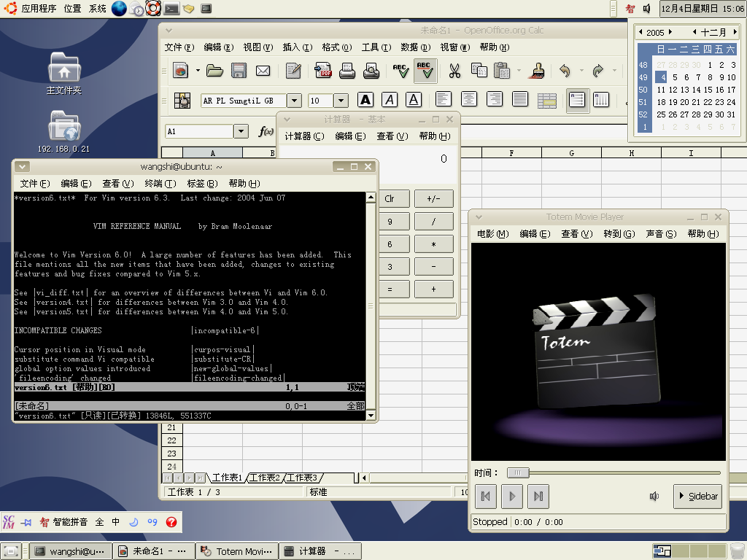Click the Totem time seek slider
The width and height of the screenshot is (747, 560).
(614, 472)
